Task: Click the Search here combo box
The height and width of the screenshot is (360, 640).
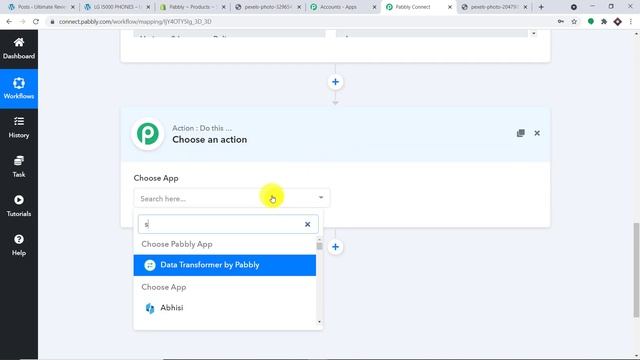Action: coord(231,198)
